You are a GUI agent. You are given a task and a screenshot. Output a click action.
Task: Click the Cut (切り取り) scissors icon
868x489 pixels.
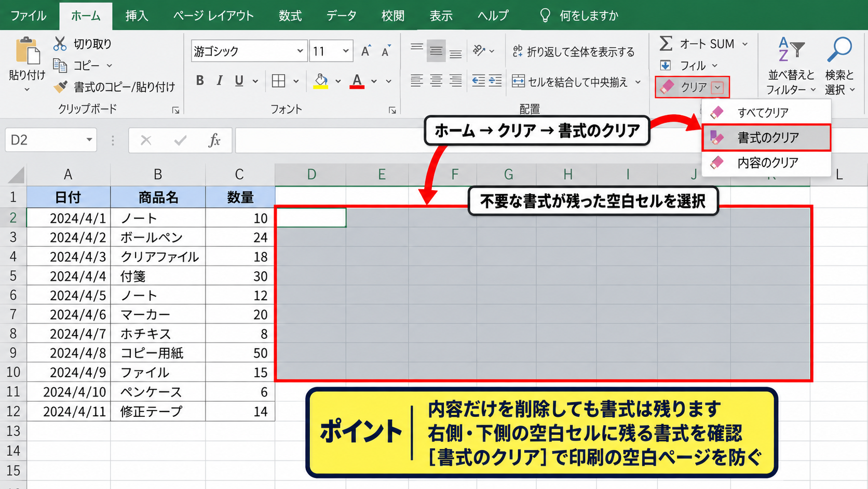(x=60, y=44)
